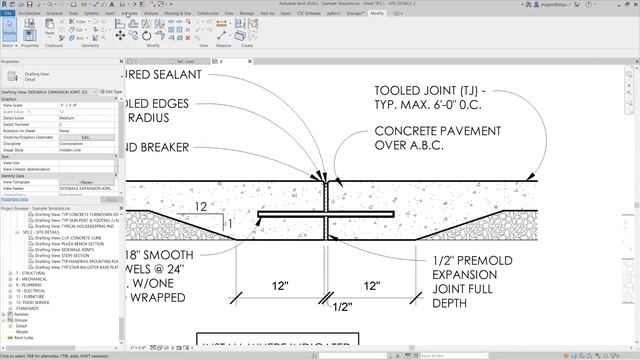Open the Collaborate ribbon tab
640x360 pixels.
(208, 13)
